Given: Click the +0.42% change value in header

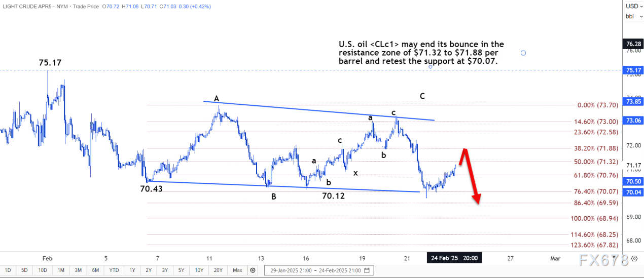Looking at the screenshot, I should pos(199,7).
